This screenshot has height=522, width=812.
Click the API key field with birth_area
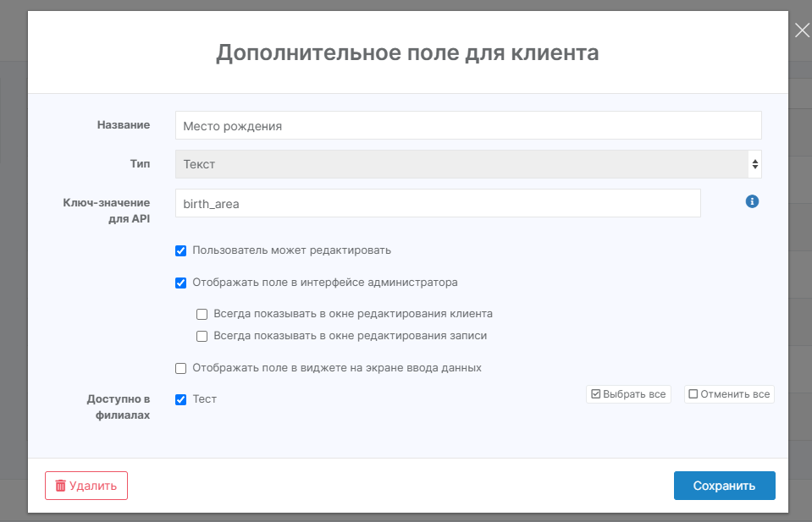(438, 203)
